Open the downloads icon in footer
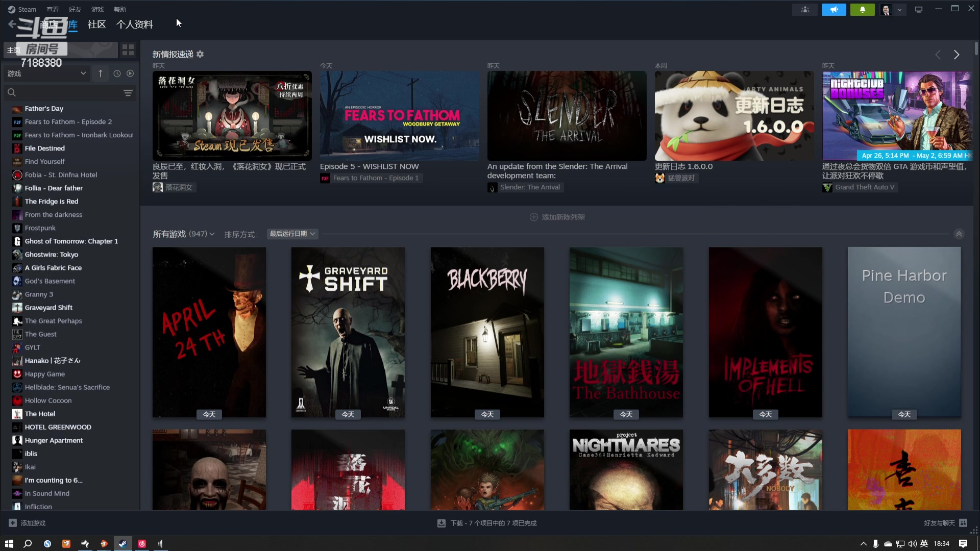Viewport: 980px width, 551px height. (x=442, y=523)
